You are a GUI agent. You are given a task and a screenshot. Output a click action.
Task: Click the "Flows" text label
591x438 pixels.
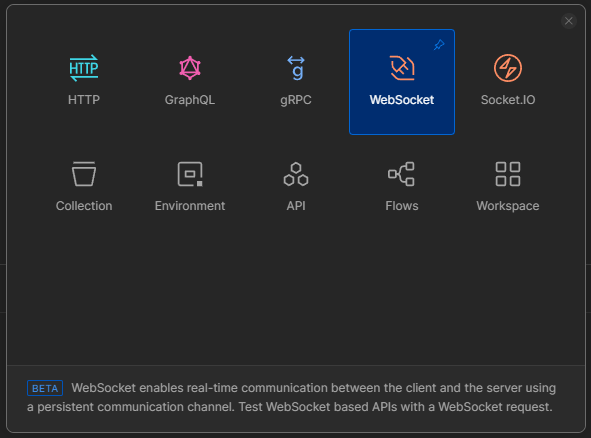(x=402, y=206)
